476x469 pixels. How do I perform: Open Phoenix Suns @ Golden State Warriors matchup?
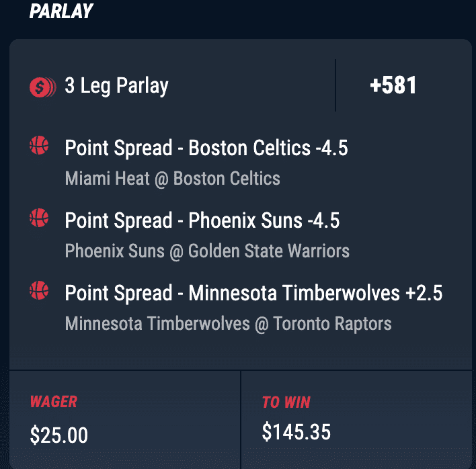pyautogui.click(x=207, y=251)
